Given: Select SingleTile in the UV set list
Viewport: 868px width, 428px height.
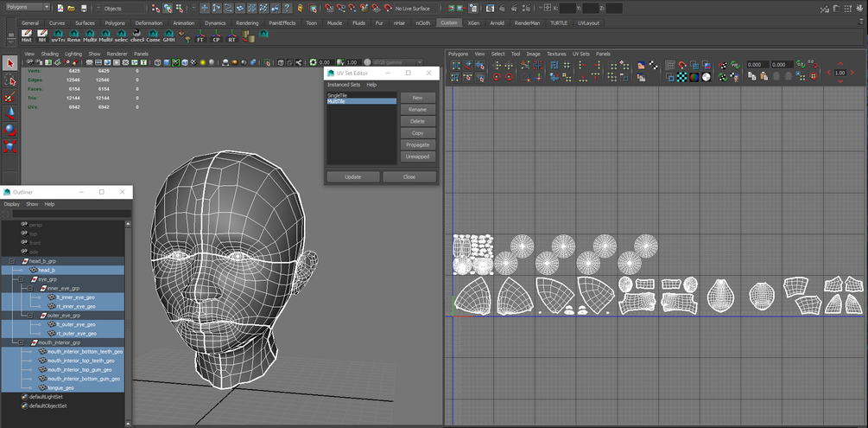Looking at the screenshot, I should tap(337, 95).
